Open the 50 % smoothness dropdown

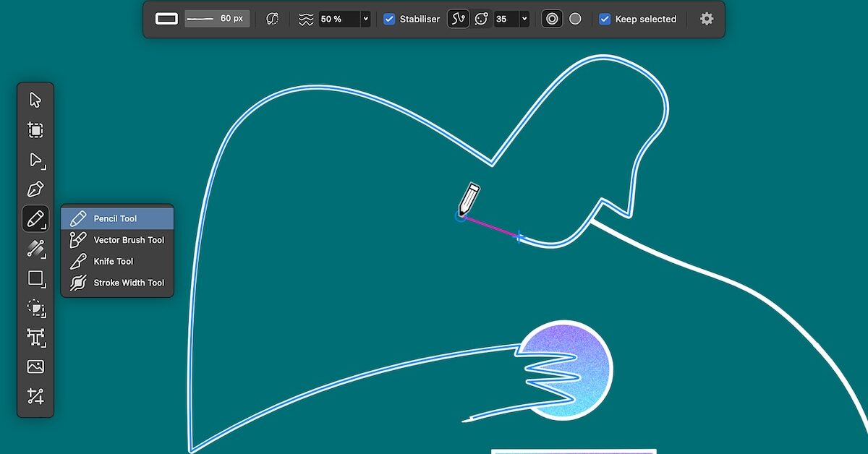(x=365, y=19)
